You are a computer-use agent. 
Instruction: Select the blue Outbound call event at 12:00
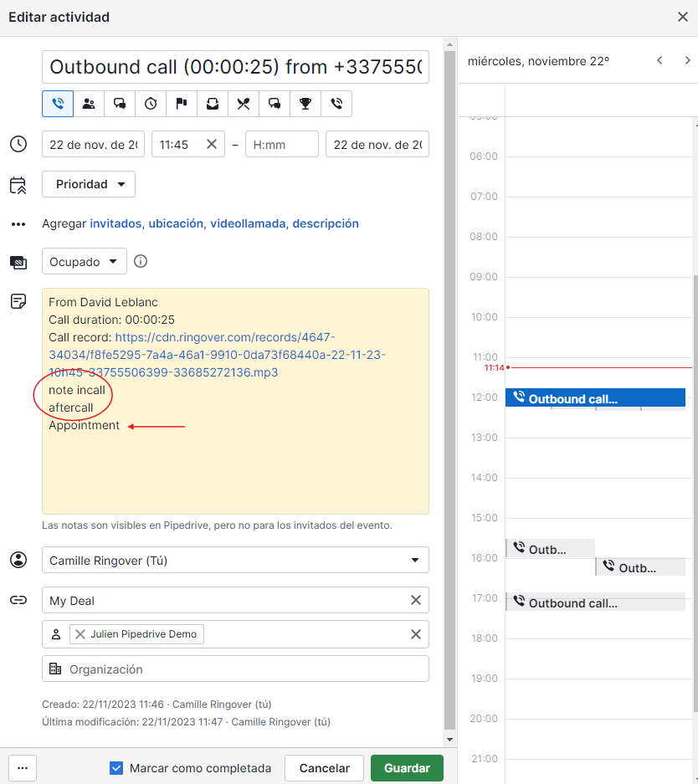pos(595,398)
